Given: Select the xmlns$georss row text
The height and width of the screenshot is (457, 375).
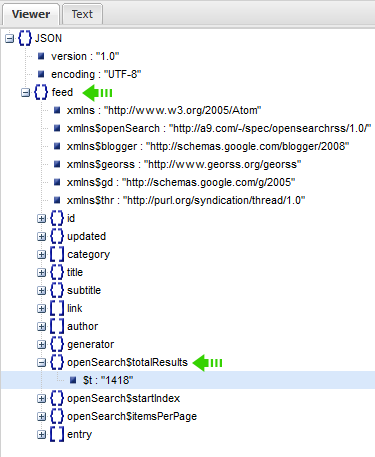Looking at the screenshot, I should click(x=184, y=164).
